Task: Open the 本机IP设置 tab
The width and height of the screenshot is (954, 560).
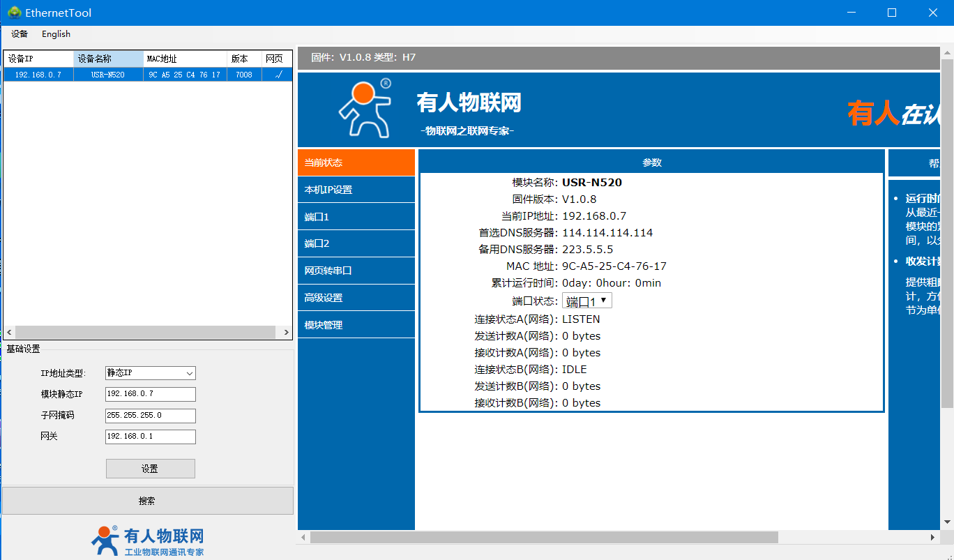Action: (356, 190)
